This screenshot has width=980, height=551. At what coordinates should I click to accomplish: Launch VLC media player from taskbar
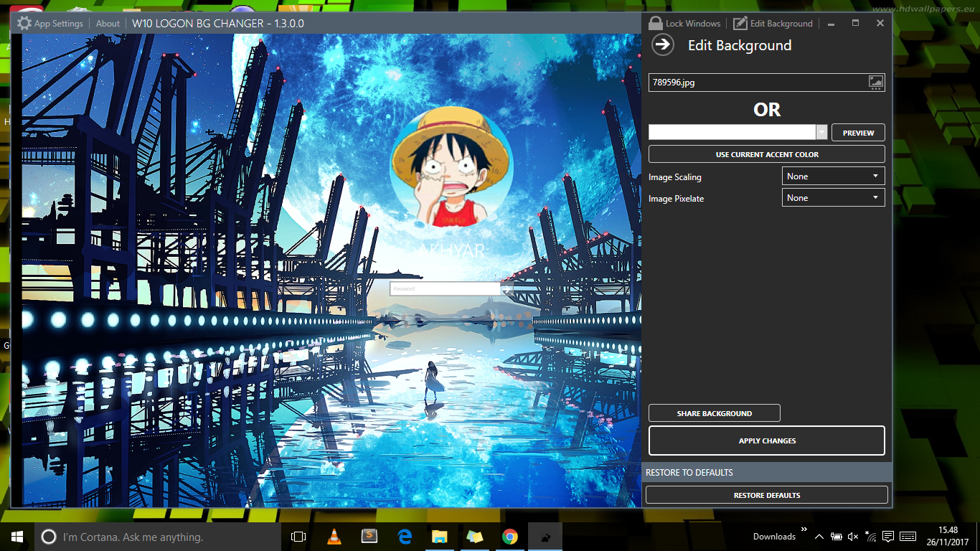coord(334,537)
